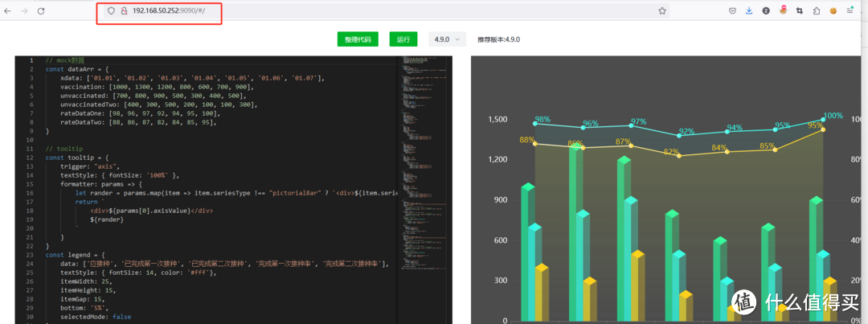The image size is (868, 324).
Task: Click the 整理代码 format code button
Action: pyautogui.click(x=358, y=39)
